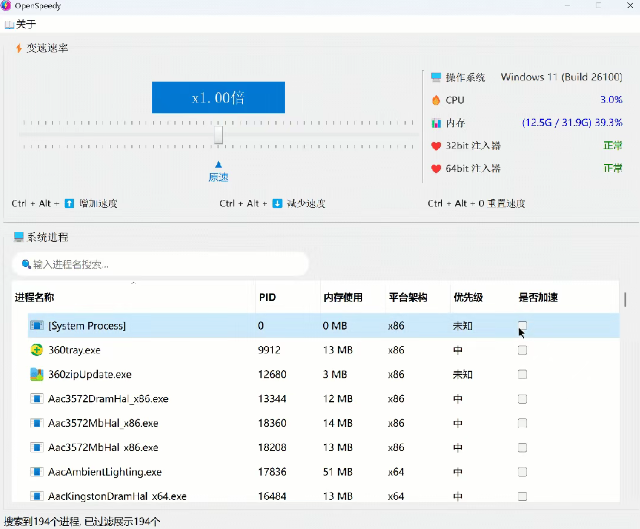Enable acceleration for AacAmbientLighting.exe
Image resolution: width=640 pixels, height=529 pixels.
coord(522,472)
